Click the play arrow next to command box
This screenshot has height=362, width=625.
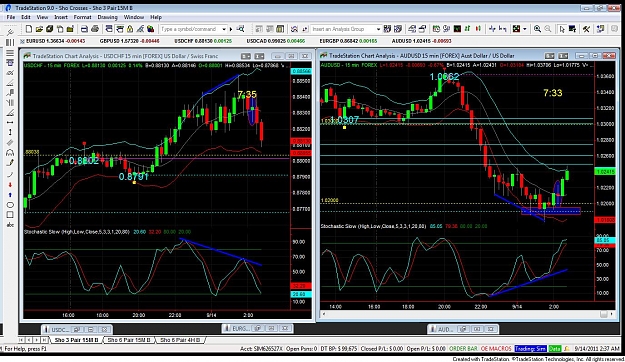231,29
